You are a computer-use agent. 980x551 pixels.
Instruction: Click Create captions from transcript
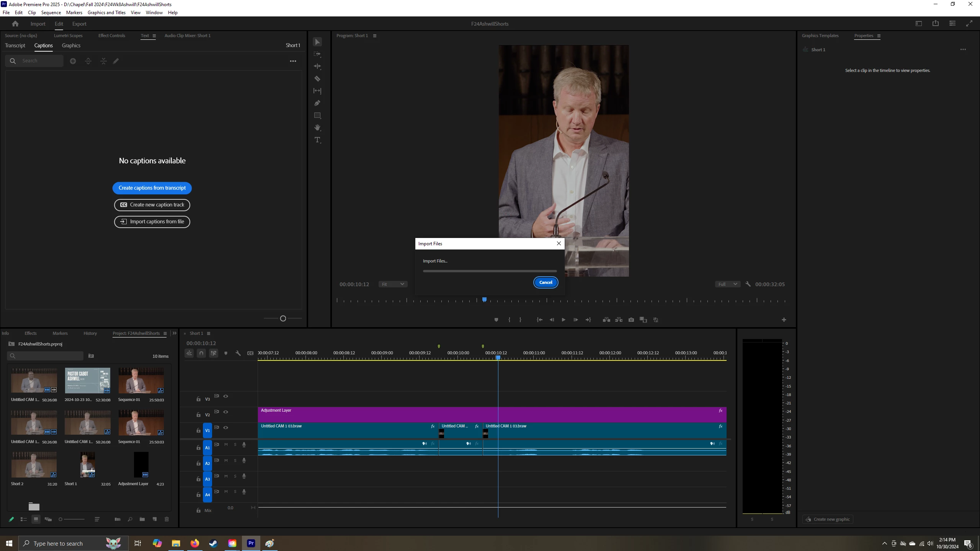click(152, 188)
